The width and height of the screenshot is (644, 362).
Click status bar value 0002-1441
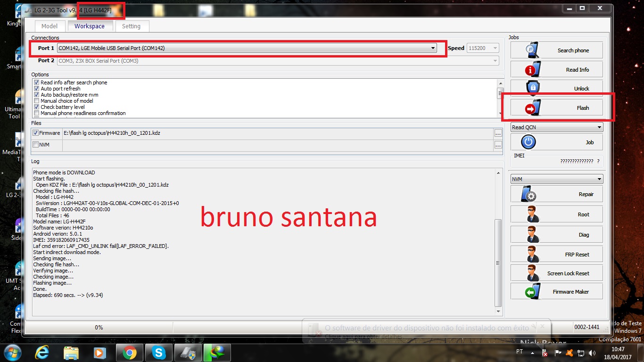coord(587,327)
